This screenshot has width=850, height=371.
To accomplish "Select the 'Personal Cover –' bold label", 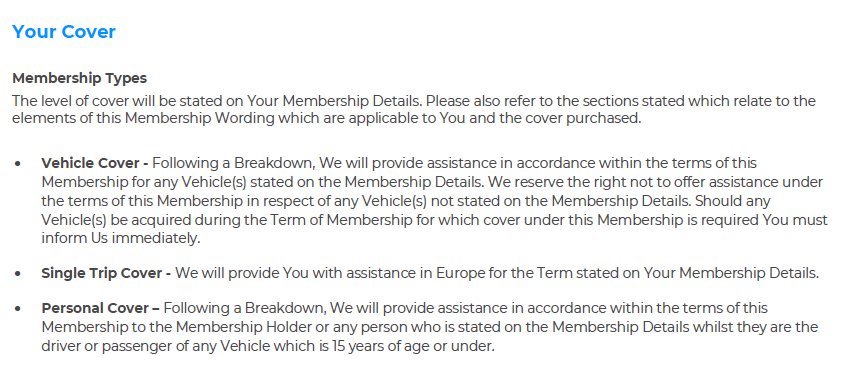I will pos(100,308).
